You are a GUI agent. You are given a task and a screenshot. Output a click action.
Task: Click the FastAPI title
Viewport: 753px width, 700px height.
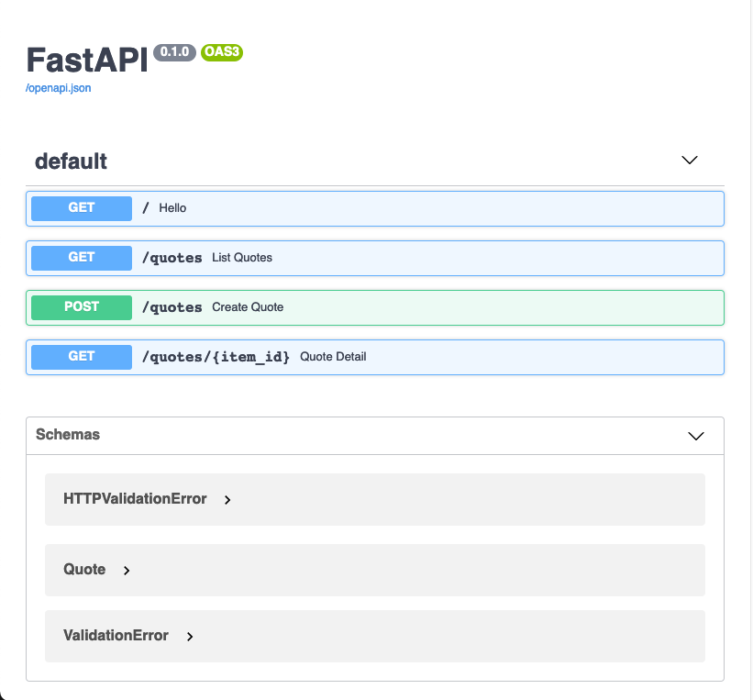pyautogui.click(x=87, y=60)
